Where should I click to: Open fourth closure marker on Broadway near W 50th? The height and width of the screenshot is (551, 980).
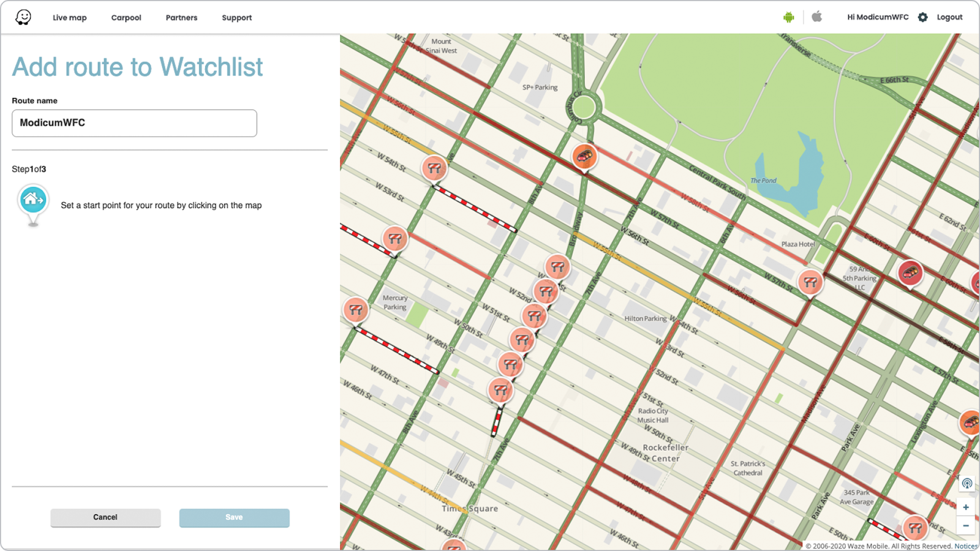pos(522,340)
